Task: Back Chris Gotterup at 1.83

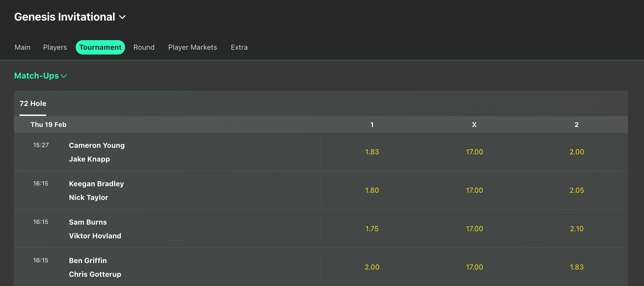Action: coord(577,267)
